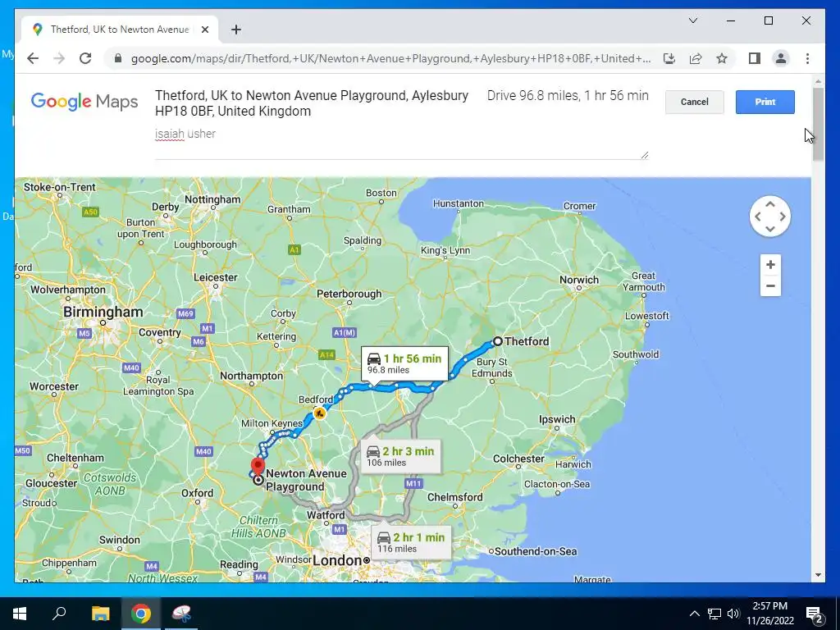
Task: Select the 2 hr 1 min alternate route
Action: coord(411,542)
